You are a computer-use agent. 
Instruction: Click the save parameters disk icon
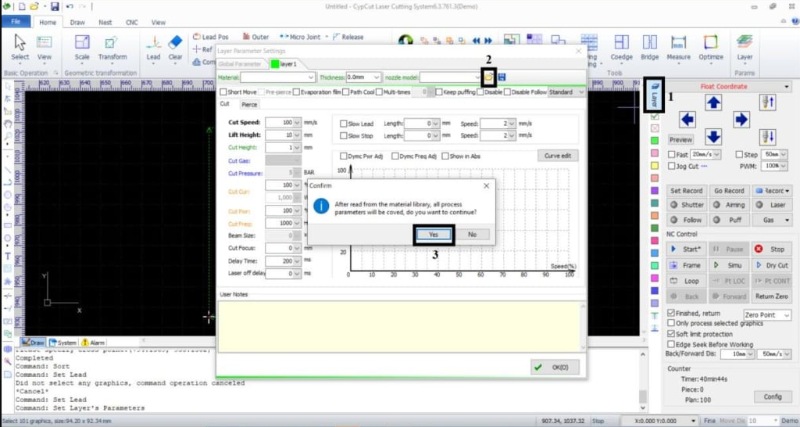click(501, 77)
